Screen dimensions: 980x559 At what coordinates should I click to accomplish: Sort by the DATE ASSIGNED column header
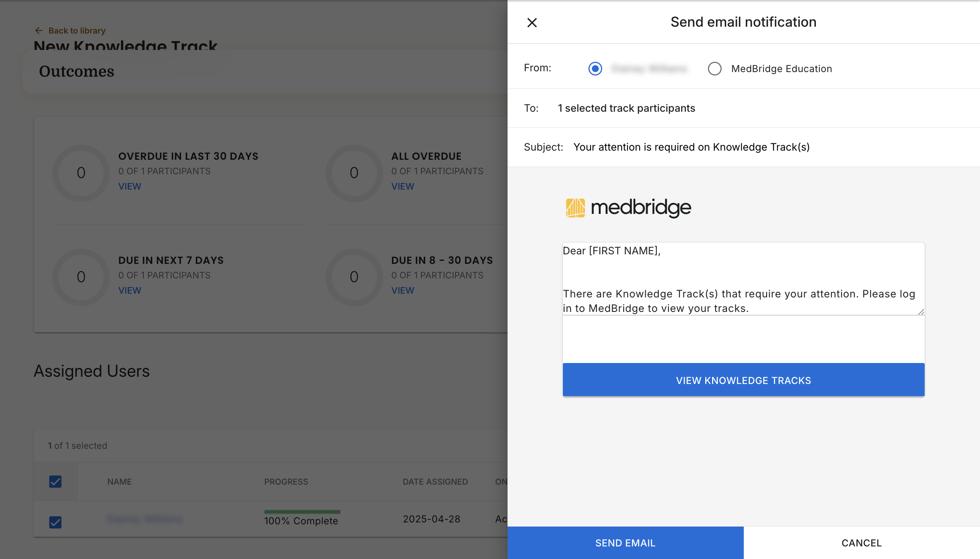(435, 482)
